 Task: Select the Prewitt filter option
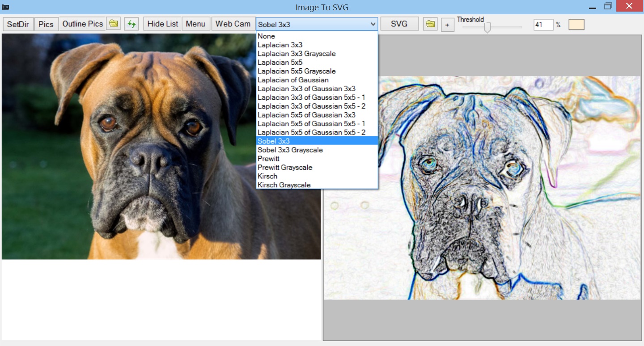[317, 159]
